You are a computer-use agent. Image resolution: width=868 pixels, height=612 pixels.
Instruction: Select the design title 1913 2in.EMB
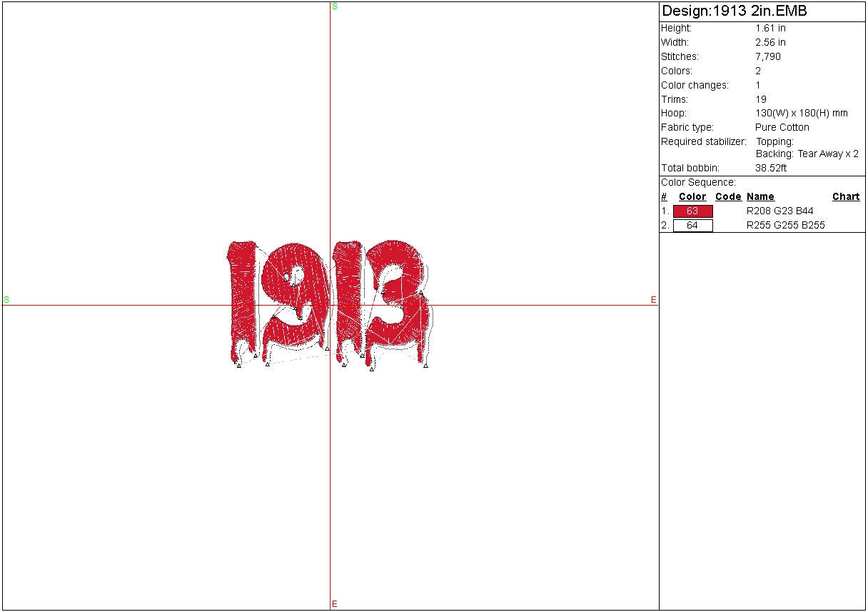point(735,11)
